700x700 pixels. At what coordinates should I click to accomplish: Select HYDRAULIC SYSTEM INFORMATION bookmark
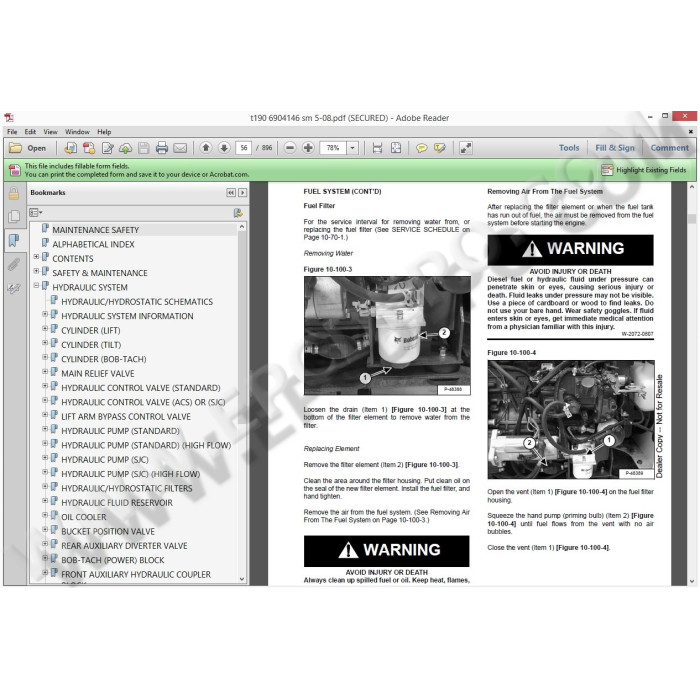click(127, 316)
